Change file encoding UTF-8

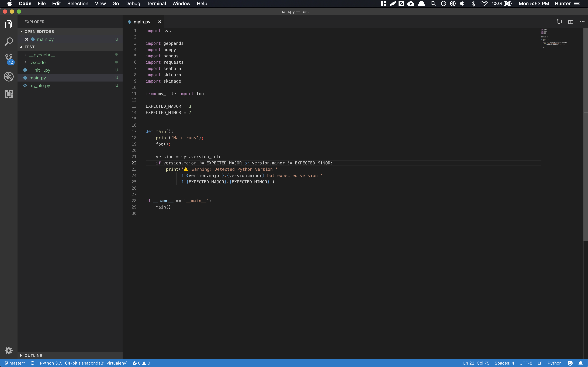526,363
